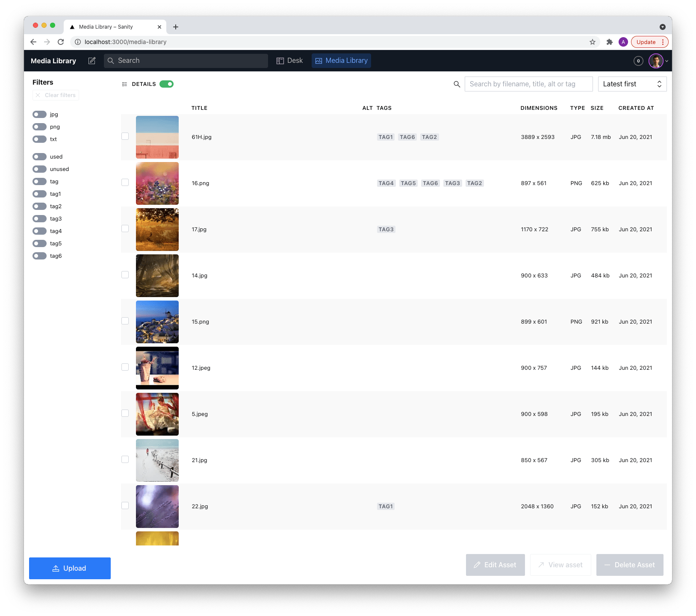Screen dimensions: 696x616
Task: Click the 3889 x 2593 dimensions value
Action: click(x=538, y=137)
